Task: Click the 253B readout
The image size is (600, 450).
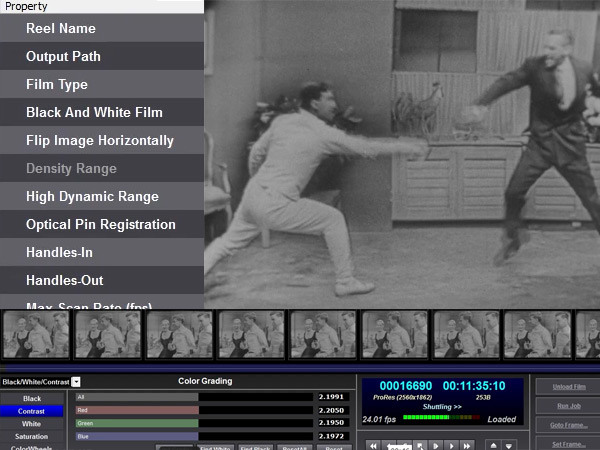Action: pos(483,397)
